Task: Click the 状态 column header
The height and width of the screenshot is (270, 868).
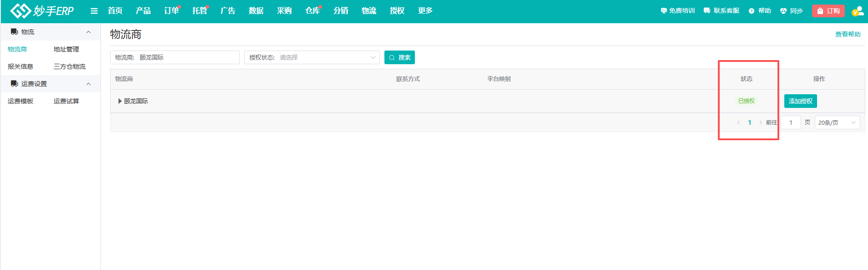Action: (x=747, y=79)
